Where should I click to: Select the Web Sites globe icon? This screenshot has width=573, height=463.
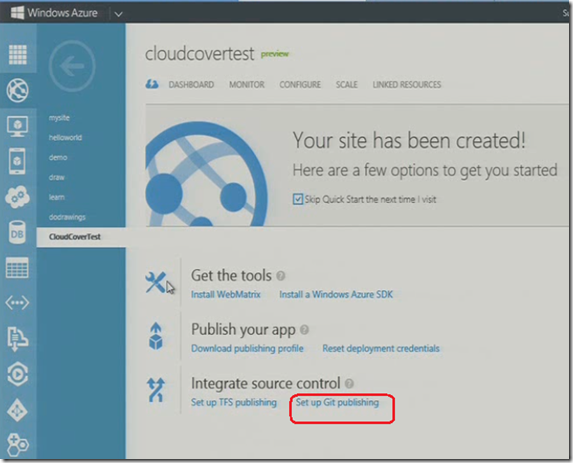click(x=18, y=90)
